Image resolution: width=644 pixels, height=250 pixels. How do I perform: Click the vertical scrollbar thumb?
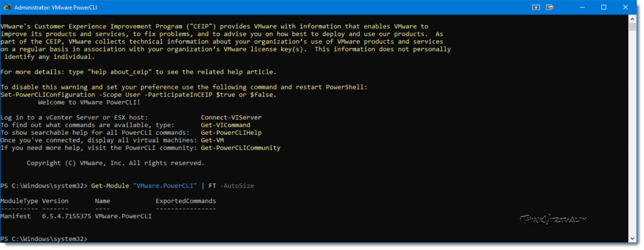632,26
